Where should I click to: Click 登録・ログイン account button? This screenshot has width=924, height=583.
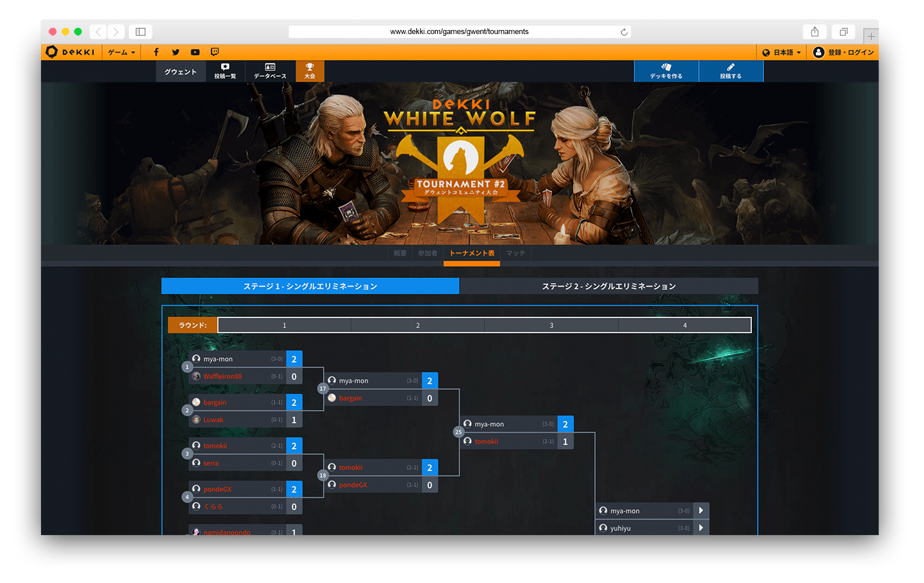coord(843,52)
